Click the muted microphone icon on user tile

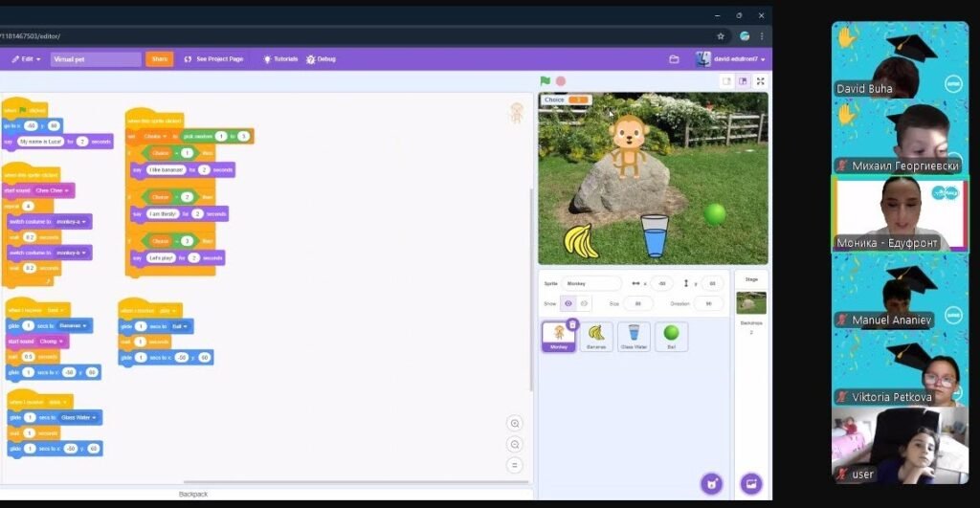pyautogui.click(x=842, y=474)
